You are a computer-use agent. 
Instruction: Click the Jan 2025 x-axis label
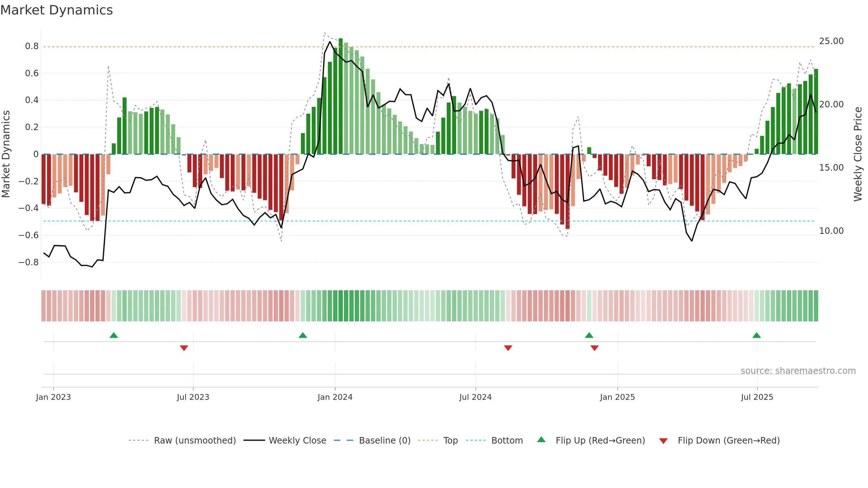coord(617,397)
